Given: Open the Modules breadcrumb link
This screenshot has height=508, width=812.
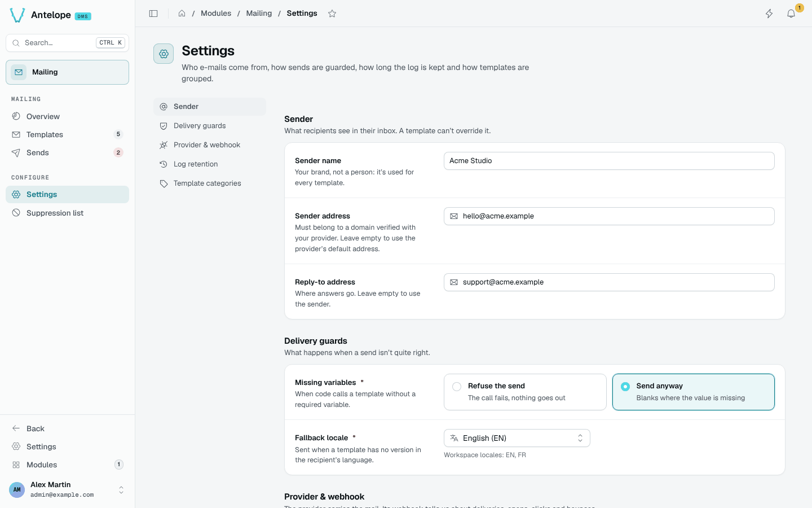Looking at the screenshot, I should (x=216, y=14).
